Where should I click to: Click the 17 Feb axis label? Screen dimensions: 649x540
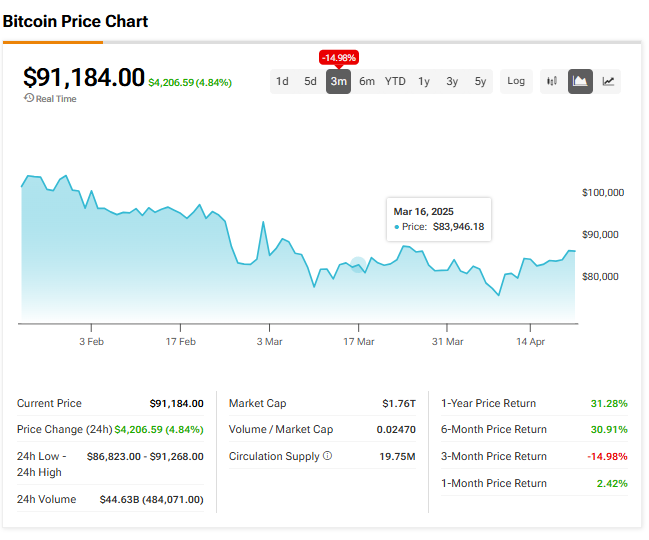point(180,342)
